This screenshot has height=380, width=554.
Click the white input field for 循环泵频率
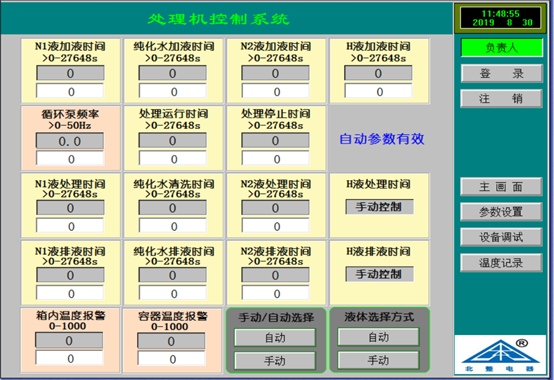tap(70, 159)
